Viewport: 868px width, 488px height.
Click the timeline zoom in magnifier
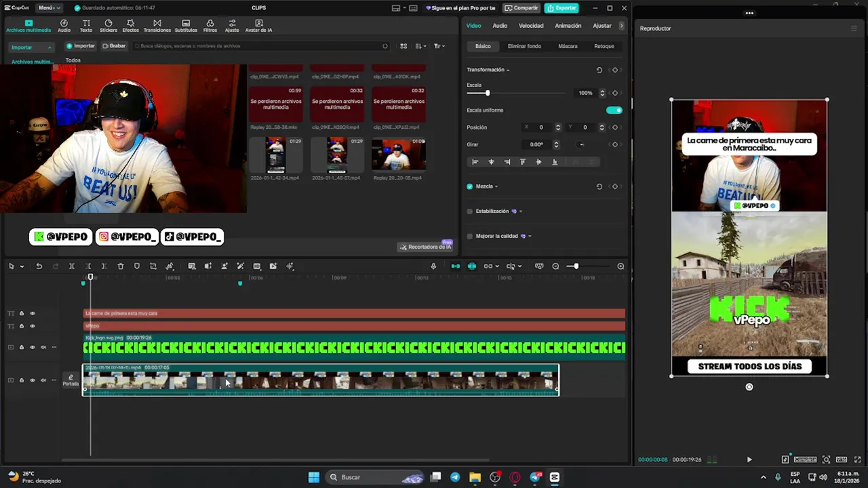coord(620,266)
